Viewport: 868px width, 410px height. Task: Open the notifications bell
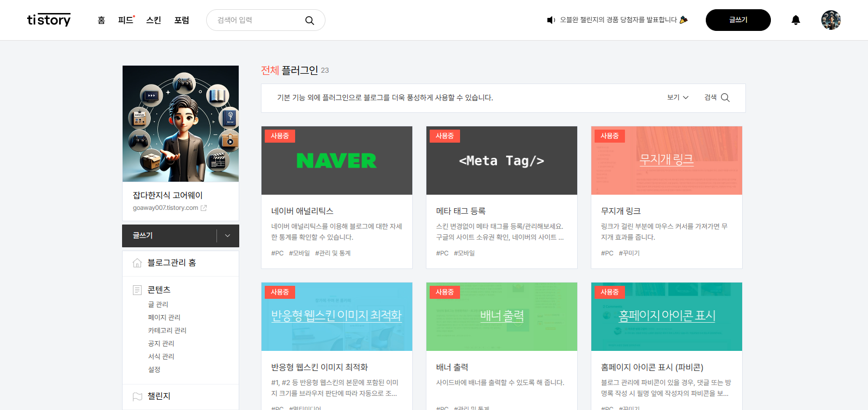(x=796, y=20)
